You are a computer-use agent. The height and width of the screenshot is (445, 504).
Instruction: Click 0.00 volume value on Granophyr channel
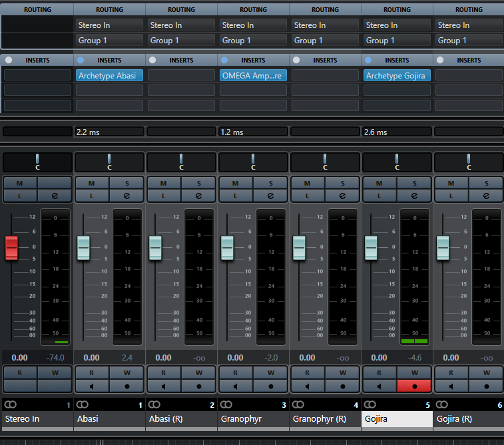click(x=235, y=358)
